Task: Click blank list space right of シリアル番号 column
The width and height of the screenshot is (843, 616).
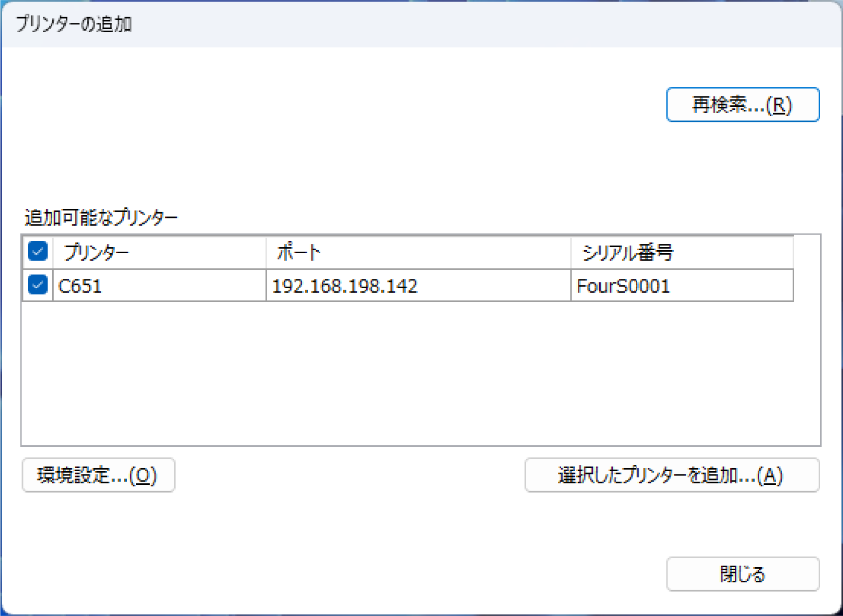Action: [807, 273]
